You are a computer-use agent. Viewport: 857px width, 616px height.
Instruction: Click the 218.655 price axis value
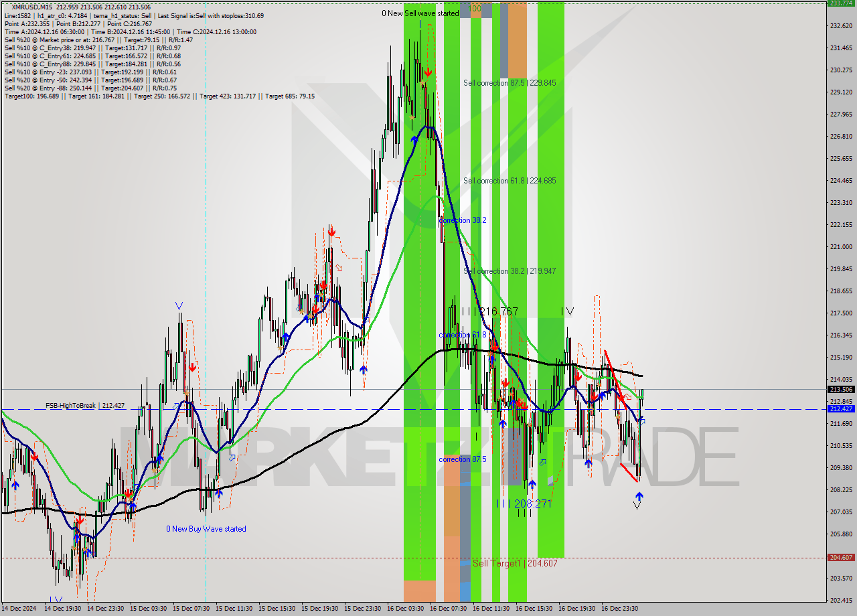[x=840, y=291]
